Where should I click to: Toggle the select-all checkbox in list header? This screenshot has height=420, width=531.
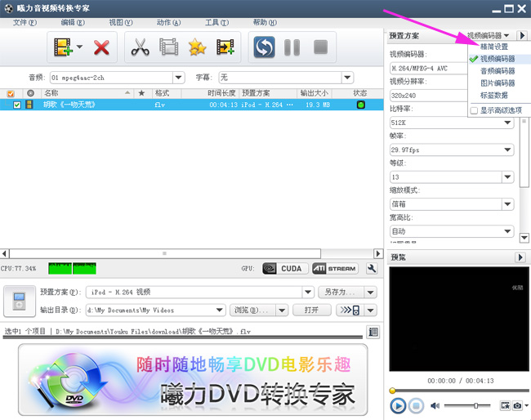[11, 93]
